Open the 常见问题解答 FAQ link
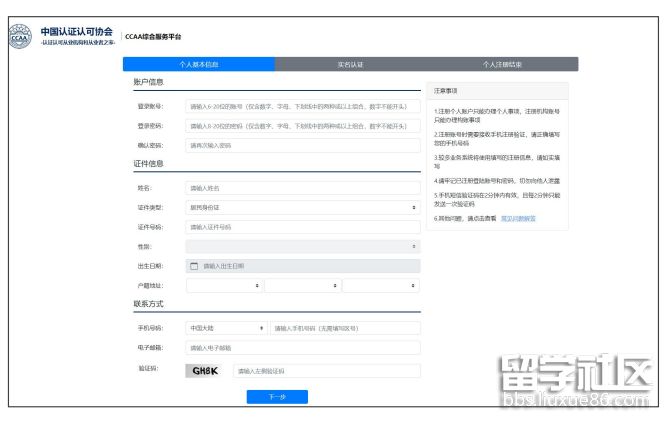 (518, 217)
